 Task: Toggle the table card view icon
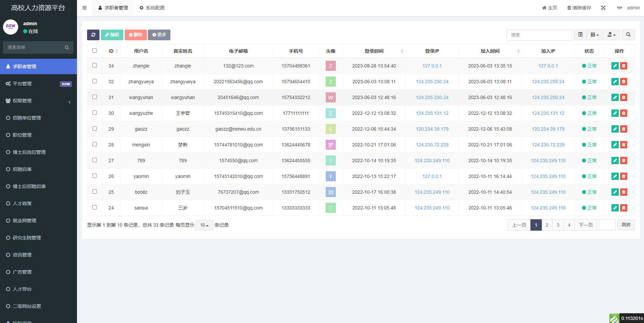pyautogui.click(x=580, y=35)
